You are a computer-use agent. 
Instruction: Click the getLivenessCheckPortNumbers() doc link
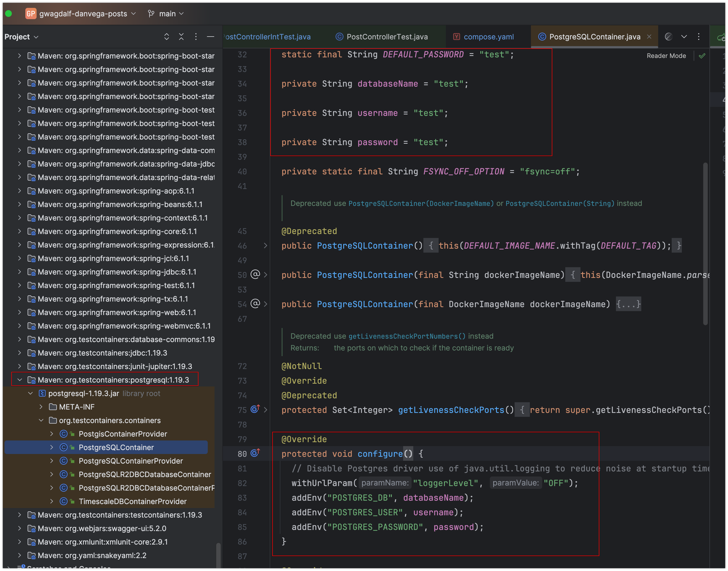[407, 336]
